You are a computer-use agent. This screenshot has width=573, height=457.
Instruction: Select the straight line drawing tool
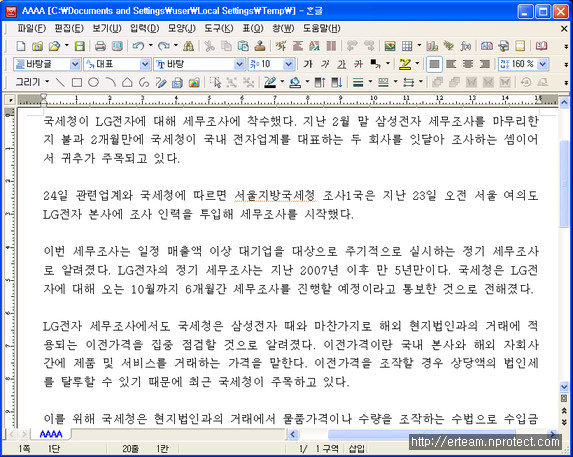(x=60, y=83)
